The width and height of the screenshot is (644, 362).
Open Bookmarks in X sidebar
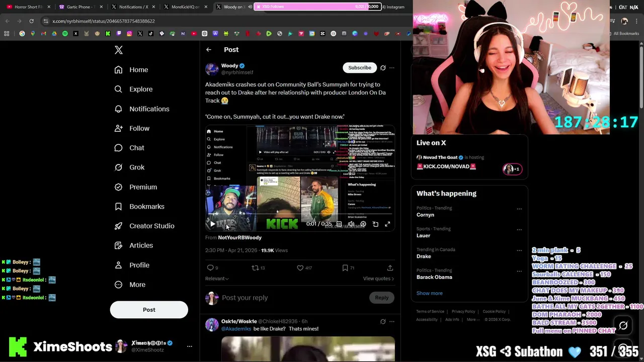click(139, 207)
